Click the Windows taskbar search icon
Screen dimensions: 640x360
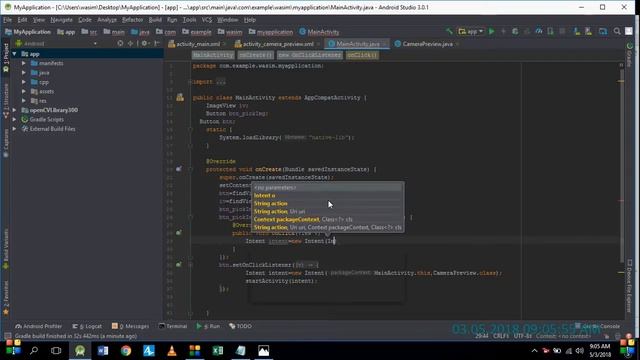[x=34, y=351]
